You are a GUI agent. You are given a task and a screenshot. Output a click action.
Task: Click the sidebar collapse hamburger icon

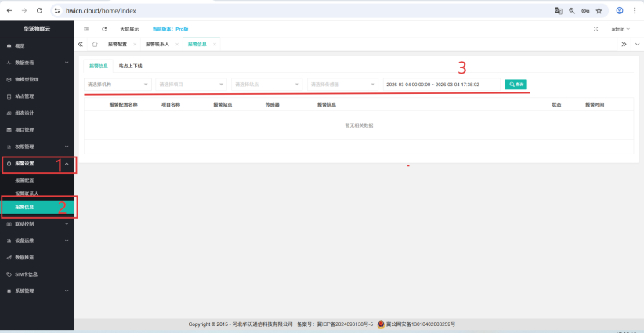tap(86, 29)
